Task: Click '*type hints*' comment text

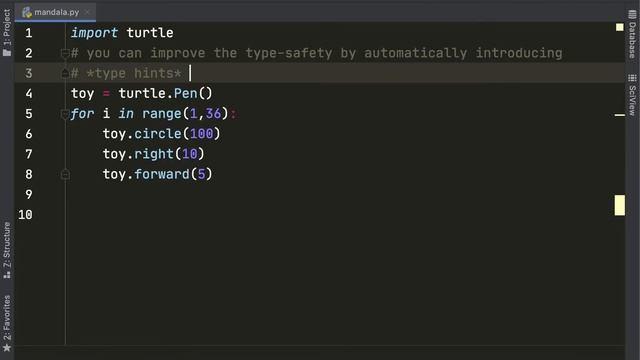Action: click(x=134, y=73)
